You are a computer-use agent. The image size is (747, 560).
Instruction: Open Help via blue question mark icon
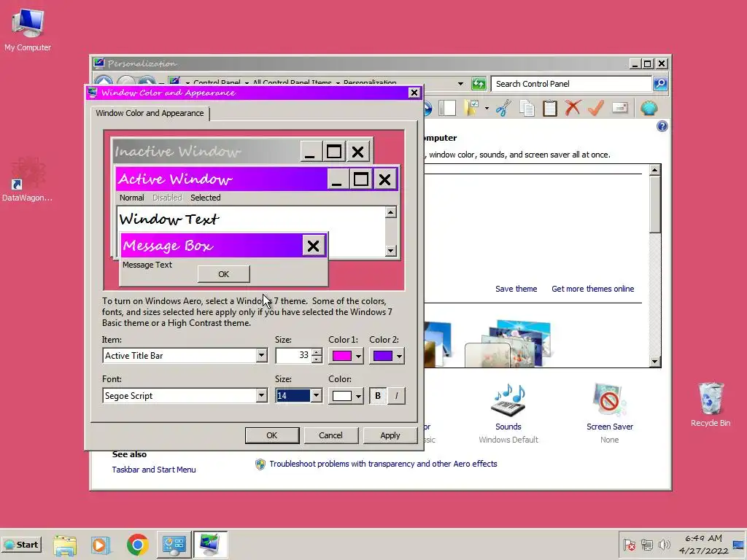pyautogui.click(x=662, y=126)
